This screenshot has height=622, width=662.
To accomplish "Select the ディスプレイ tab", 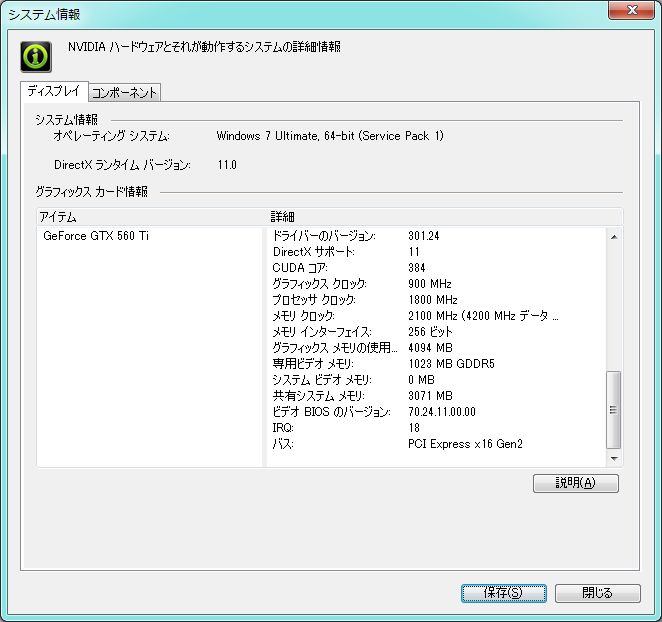I will 54,91.
